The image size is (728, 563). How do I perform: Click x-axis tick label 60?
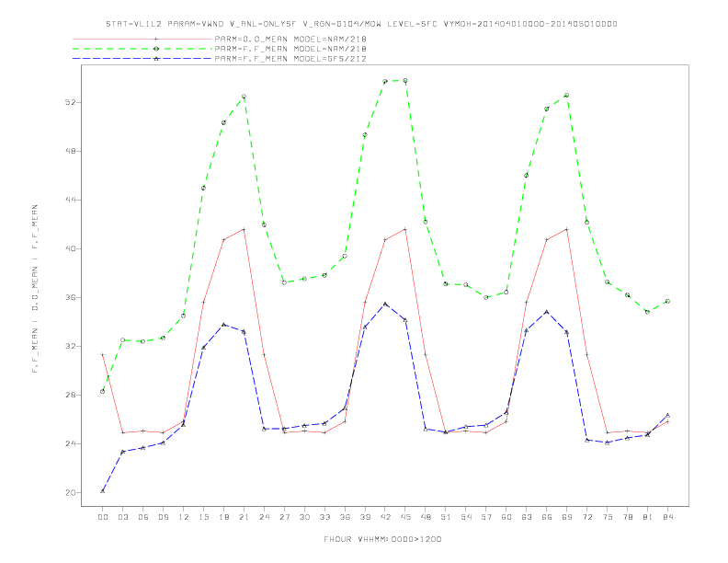pyautogui.click(x=506, y=517)
